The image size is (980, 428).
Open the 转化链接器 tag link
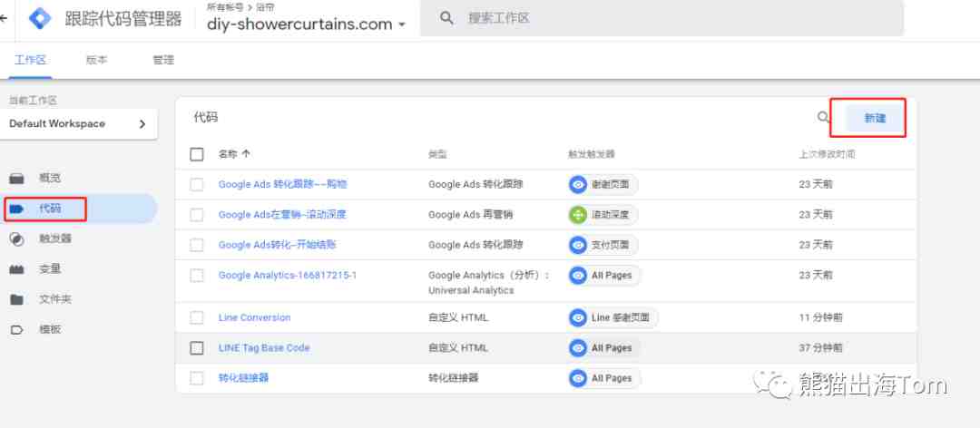pos(243,379)
